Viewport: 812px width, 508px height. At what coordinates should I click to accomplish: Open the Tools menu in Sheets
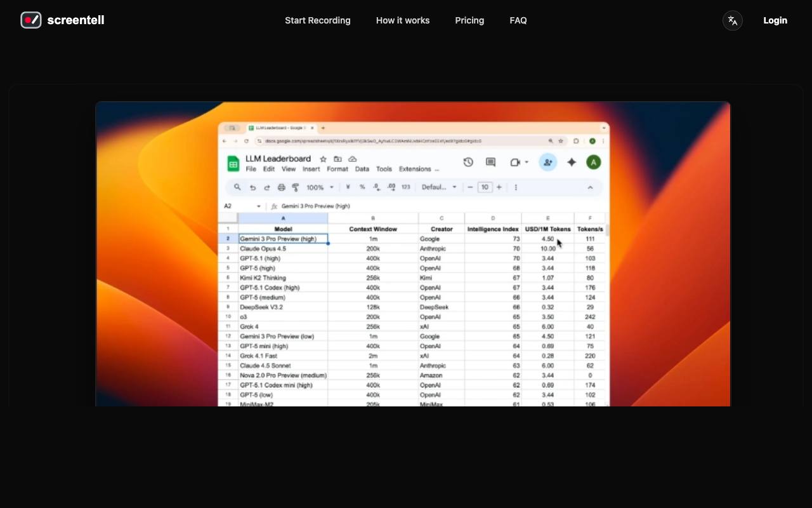(x=384, y=170)
